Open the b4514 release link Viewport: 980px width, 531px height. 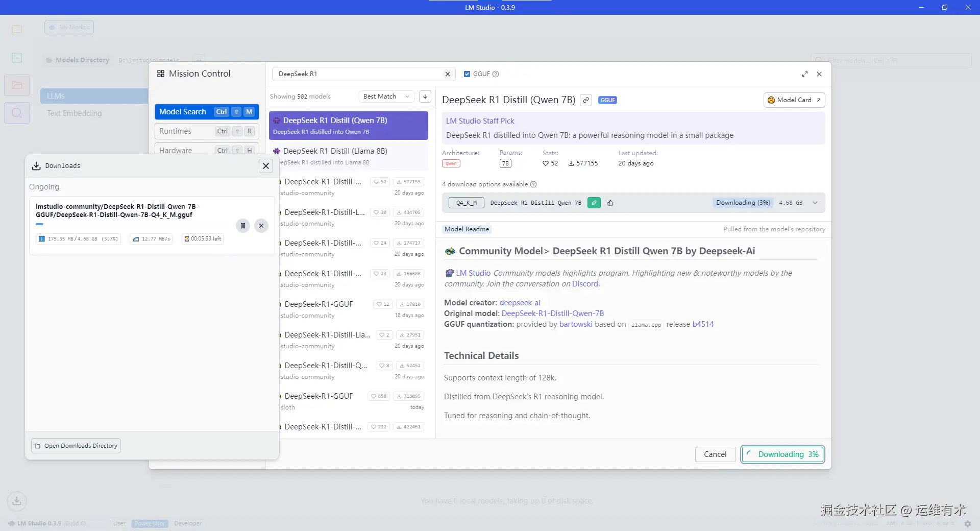703,324
